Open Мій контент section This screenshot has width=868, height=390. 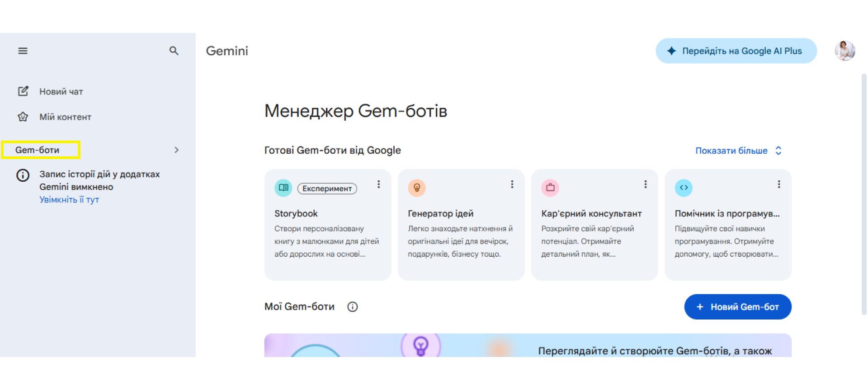[65, 117]
